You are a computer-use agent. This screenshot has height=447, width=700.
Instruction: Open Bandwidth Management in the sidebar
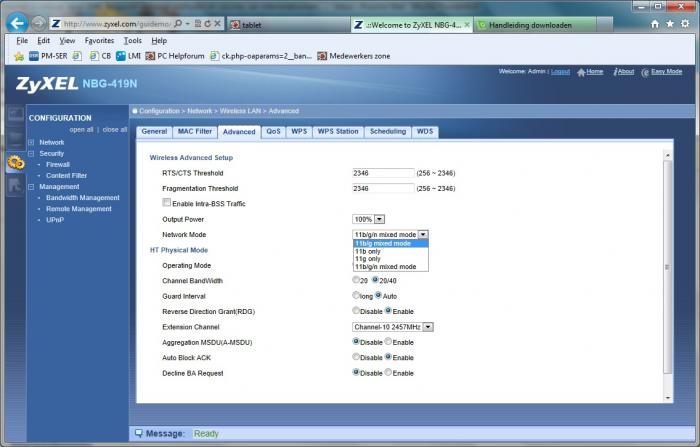83,198
